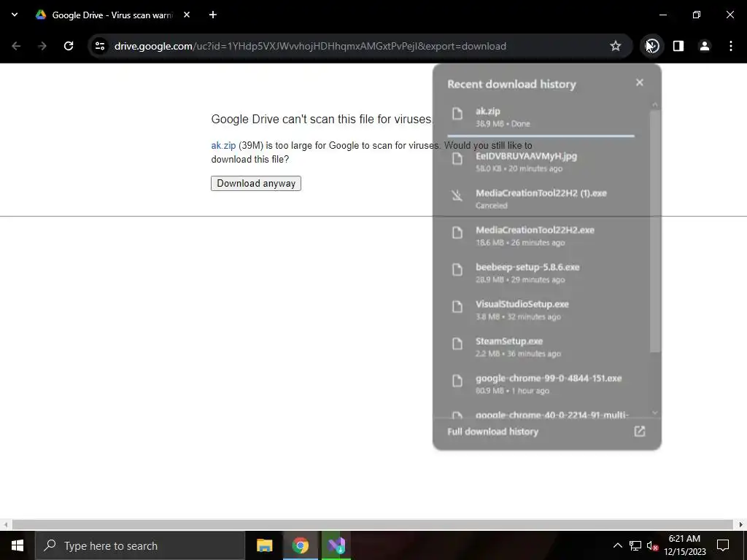Viewport: 747px width, 560px height.
Task: Open the Chrome profile icon
Action: click(705, 46)
